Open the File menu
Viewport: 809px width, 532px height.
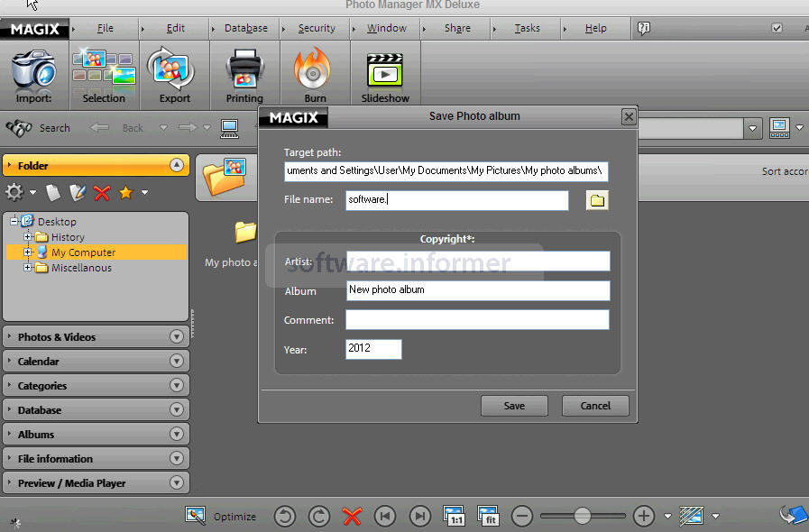pyautogui.click(x=106, y=28)
